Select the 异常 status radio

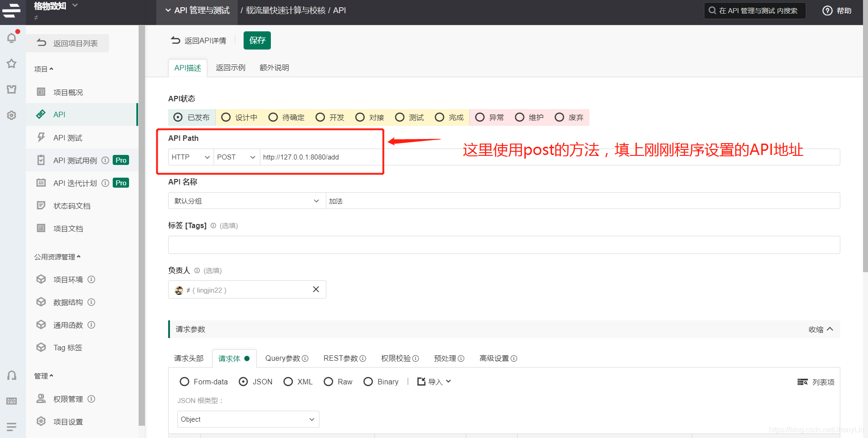(480, 117)
